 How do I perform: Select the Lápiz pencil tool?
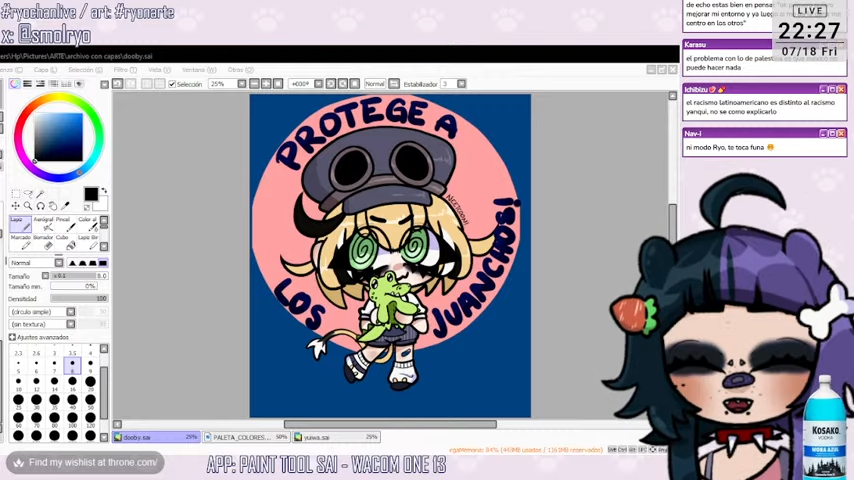tap(17, 223)
